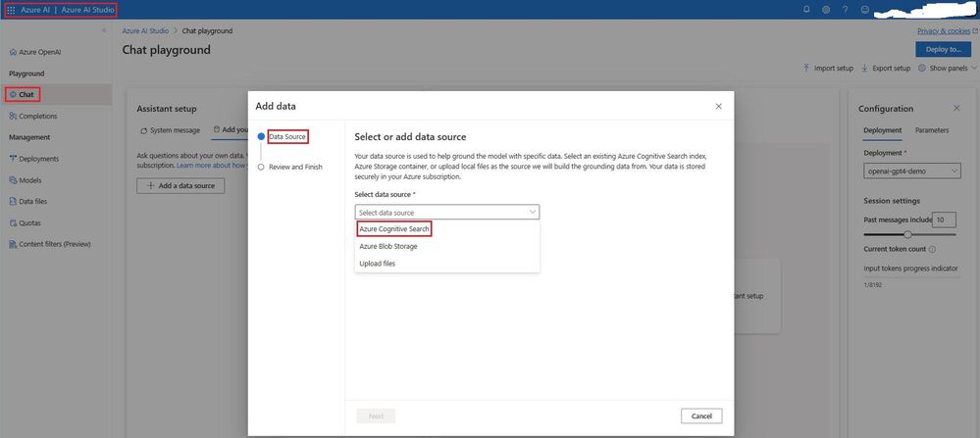
Task: Click the Import setup icon button
Action: 828,68
